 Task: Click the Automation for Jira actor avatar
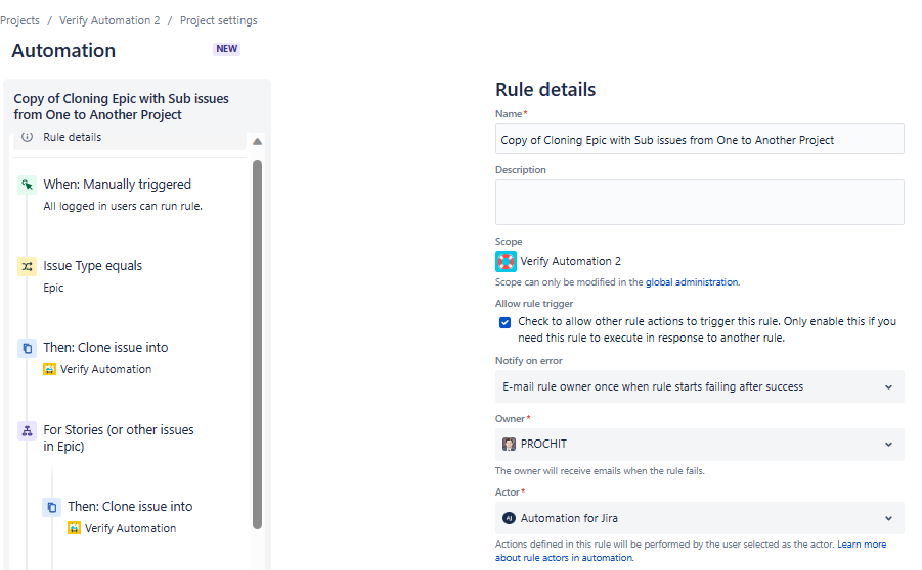[509, 518]
